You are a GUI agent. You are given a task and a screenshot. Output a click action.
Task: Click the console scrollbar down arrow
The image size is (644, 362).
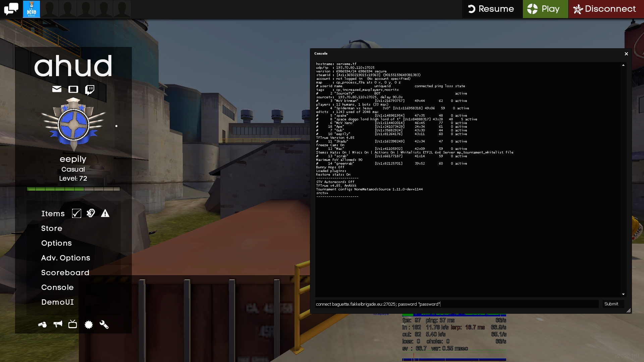click(x=623, y=294)
